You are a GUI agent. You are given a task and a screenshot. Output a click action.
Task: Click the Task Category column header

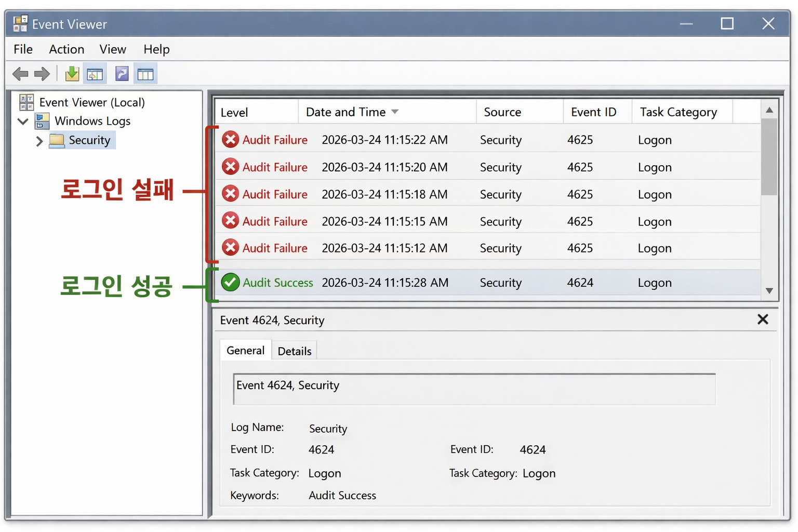tap(678, 112)
